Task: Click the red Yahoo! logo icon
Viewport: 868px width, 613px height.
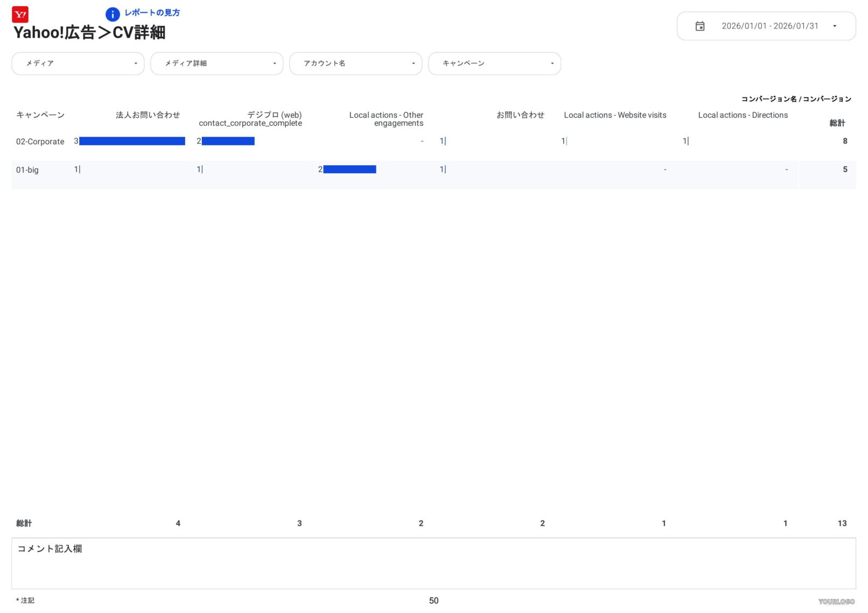Action: tap(20, 15)
